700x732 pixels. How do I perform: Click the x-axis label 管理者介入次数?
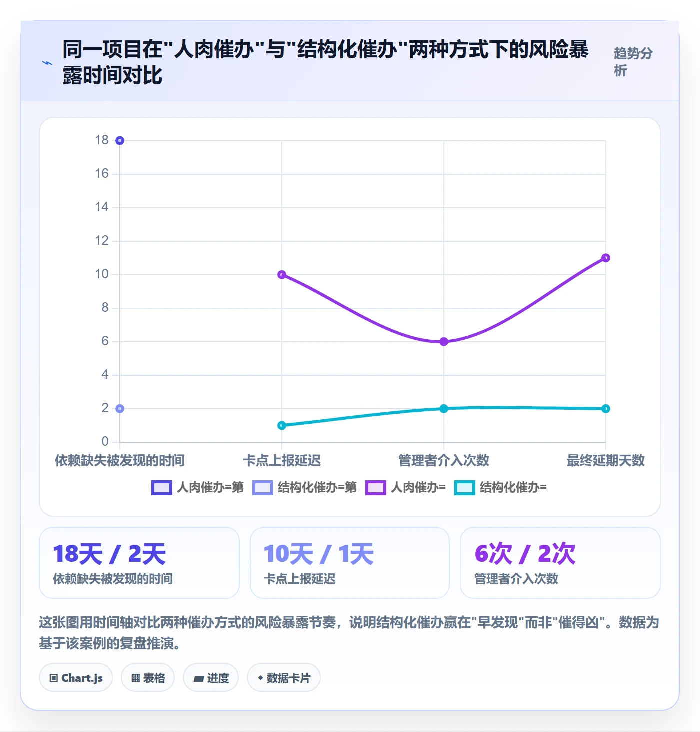pos(444,460)
